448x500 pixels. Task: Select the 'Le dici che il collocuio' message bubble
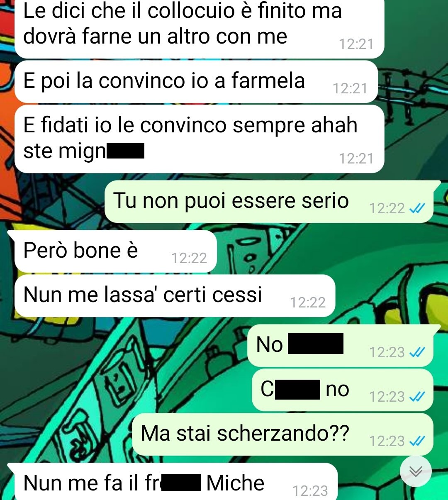[200, 28]
